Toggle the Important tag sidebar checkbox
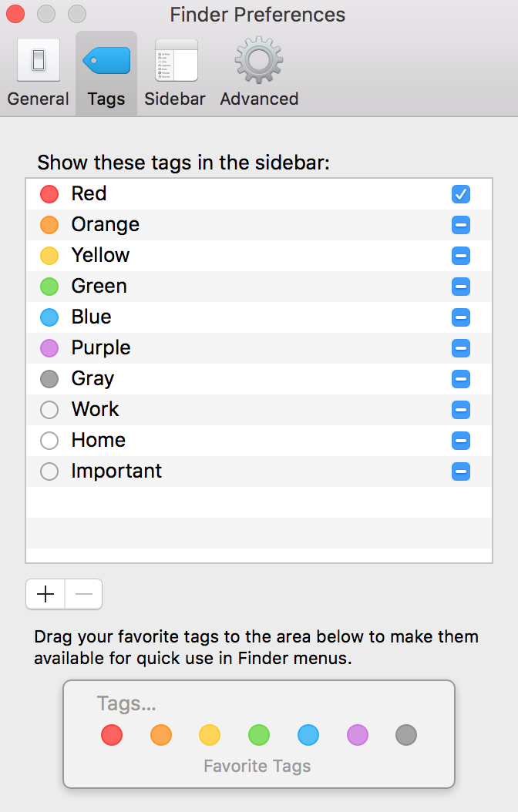The width and height of the screenshot is (518, 812). [x=461, y=471]
